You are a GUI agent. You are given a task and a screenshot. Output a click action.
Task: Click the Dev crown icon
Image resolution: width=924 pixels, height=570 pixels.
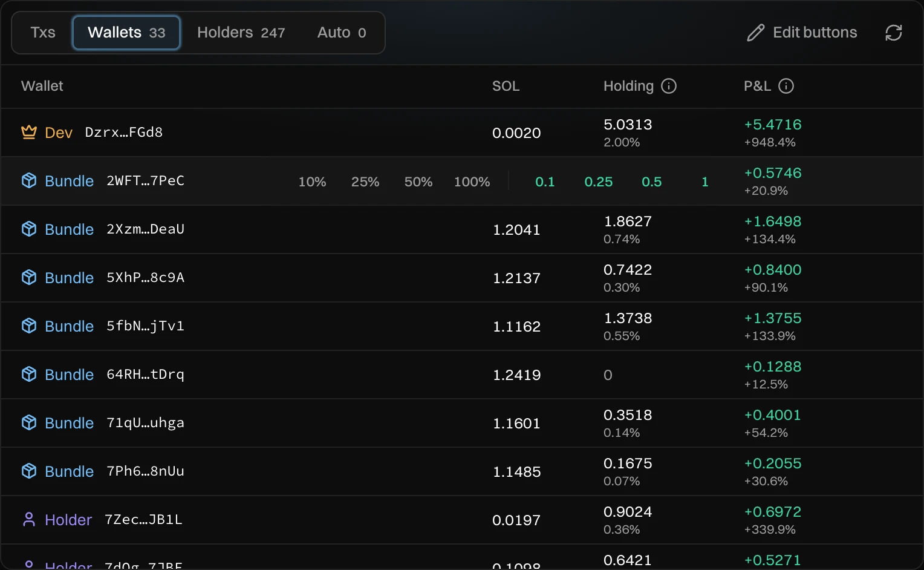29,132
